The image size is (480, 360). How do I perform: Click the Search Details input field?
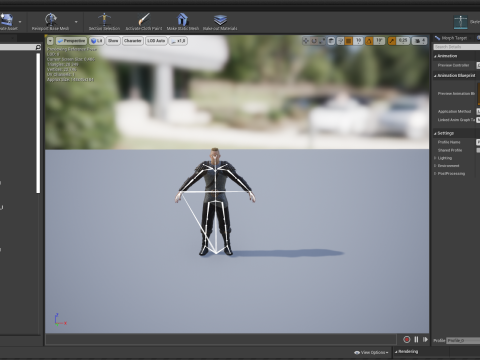[457, 47]
